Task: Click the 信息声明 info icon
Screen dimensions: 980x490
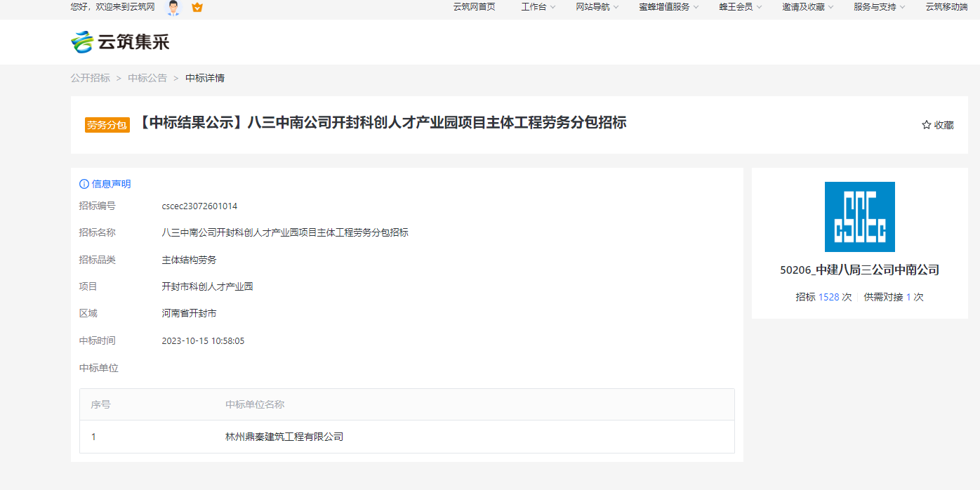Action: (84, 184)
